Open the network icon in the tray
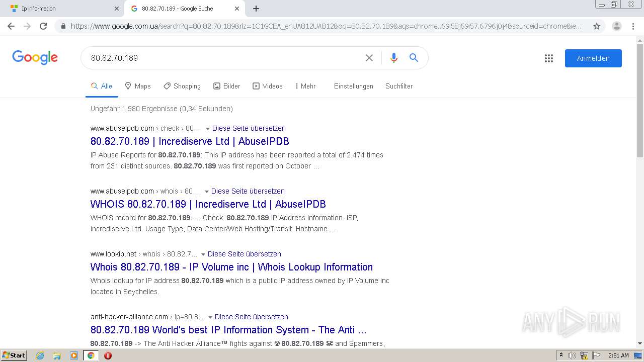644x362 pixels. [x=584, y=355]
